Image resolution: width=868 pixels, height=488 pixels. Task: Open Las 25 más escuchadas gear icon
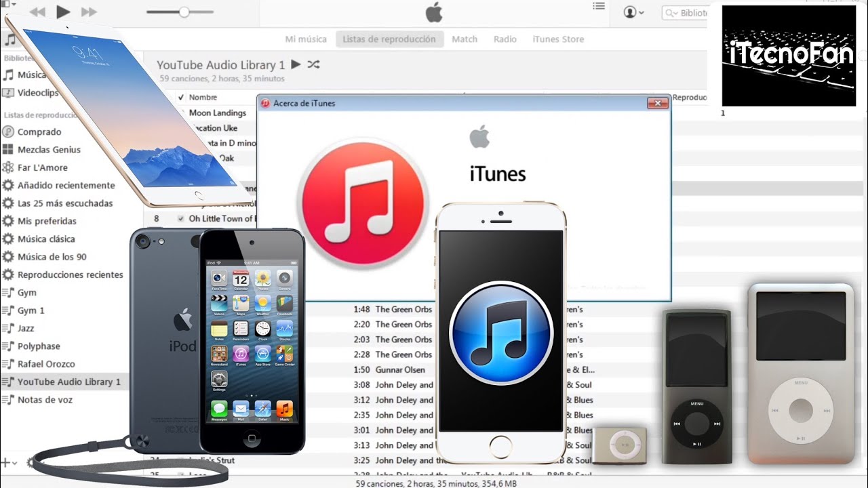(x=8, y=203)
